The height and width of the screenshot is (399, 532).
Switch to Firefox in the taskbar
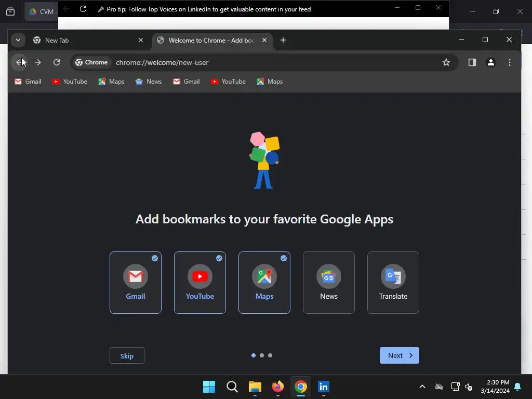pos(278,387)
